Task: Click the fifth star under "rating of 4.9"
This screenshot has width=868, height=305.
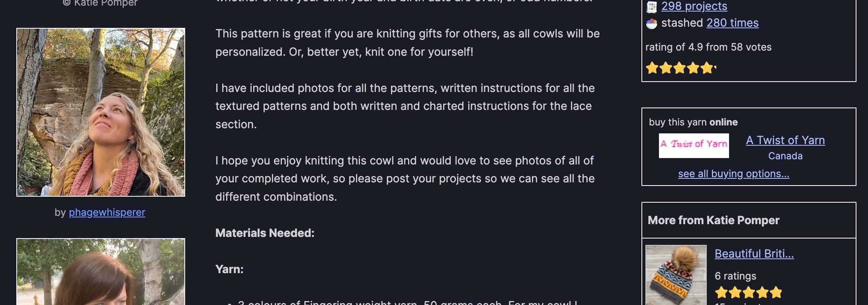Action: (708, 68)
